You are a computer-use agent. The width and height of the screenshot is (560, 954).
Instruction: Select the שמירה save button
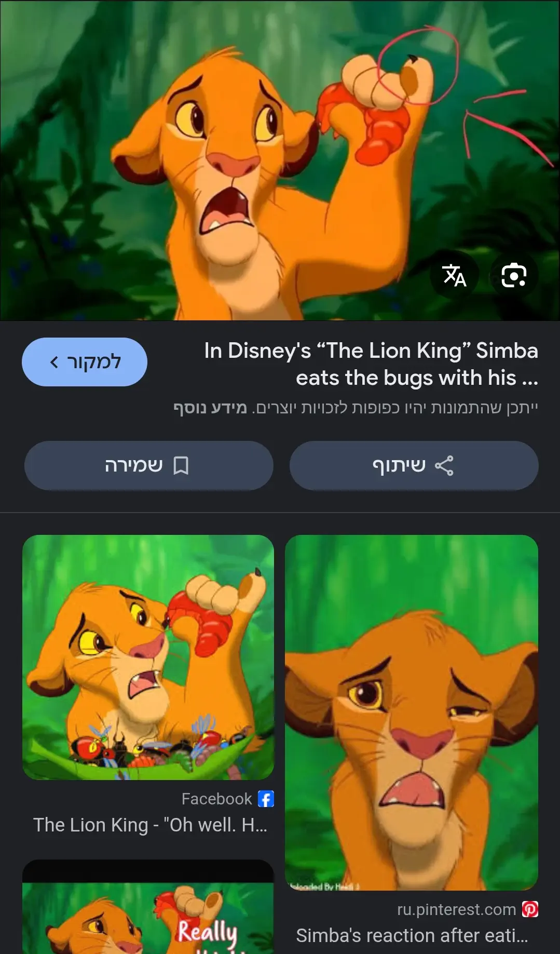[x=149, y=466]
